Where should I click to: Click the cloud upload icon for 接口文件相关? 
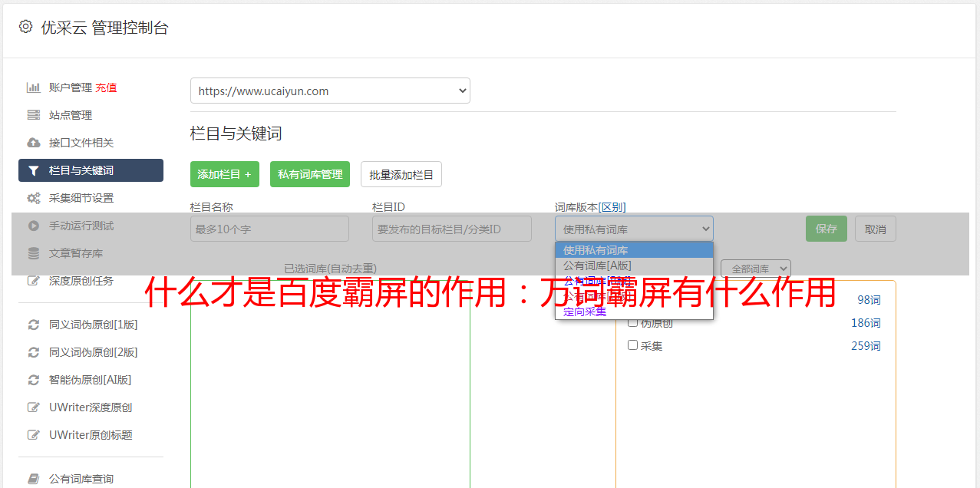[x=33, y=143]
